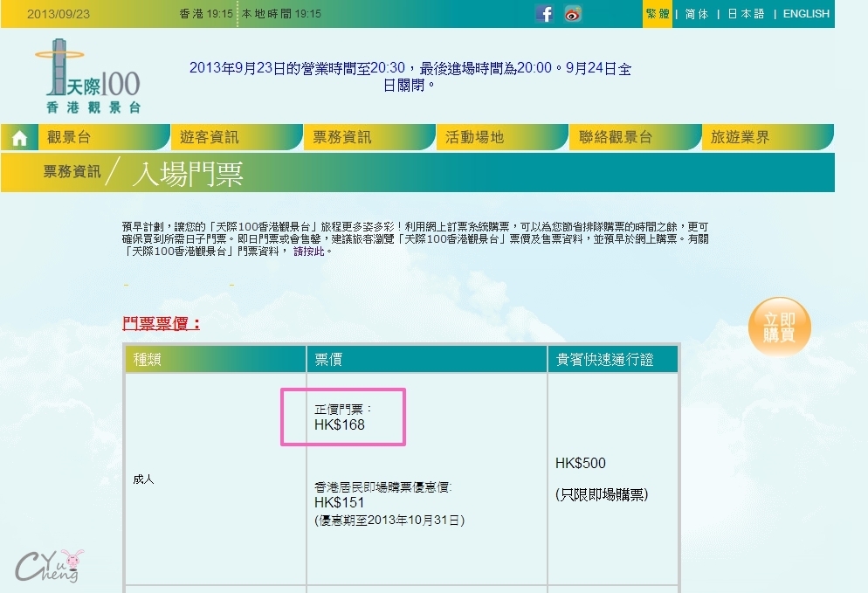Image resolution: width=868 pixels, height=593 pixels.
Task: Switch language to 简体
Action: (697, 14)
